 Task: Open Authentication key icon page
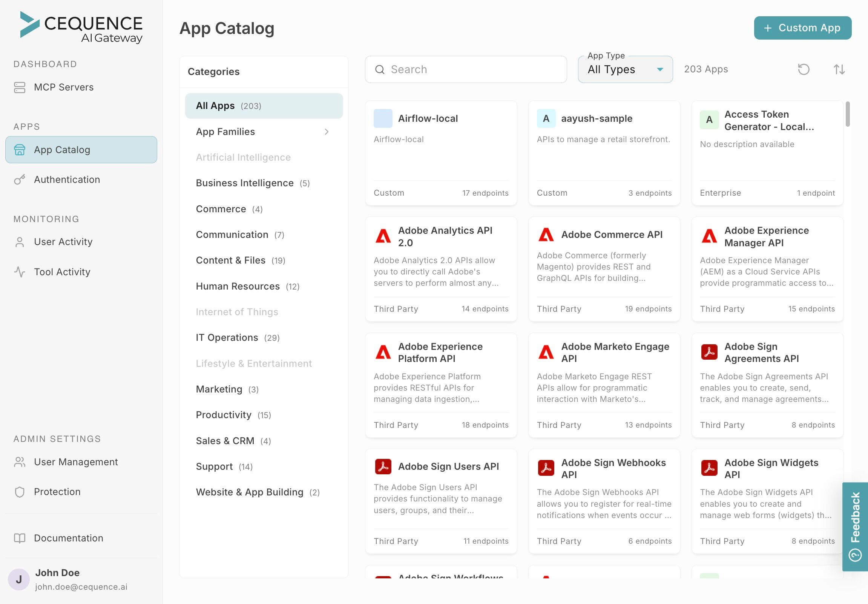pos(66,179)
